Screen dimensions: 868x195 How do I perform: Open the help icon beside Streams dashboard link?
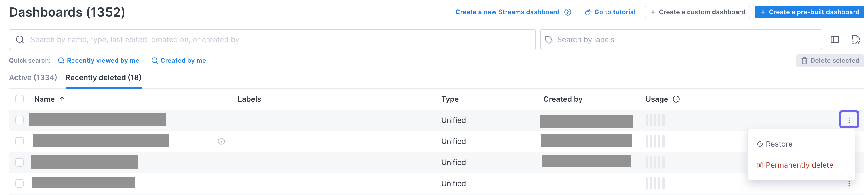click(x=568, y=12)
